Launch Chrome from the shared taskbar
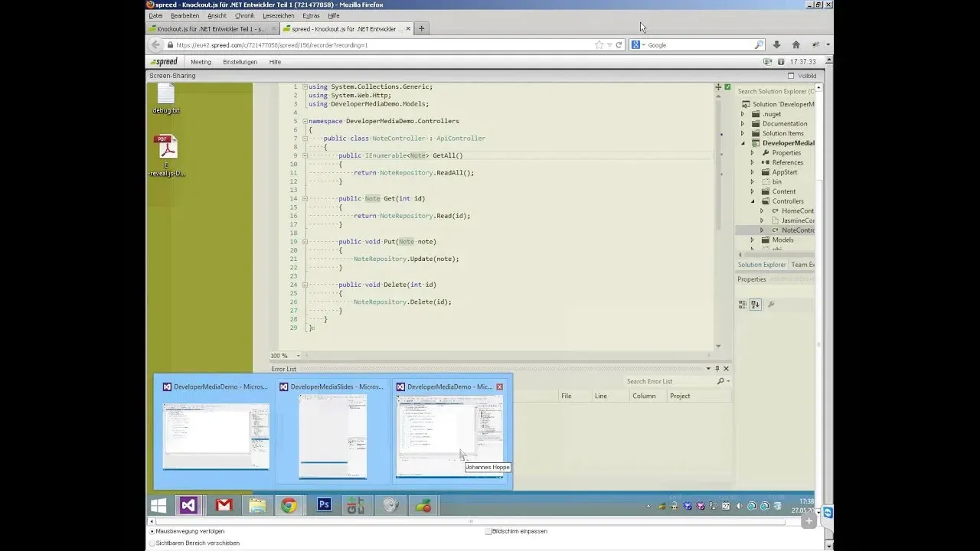Viewport: 980px width, 551px height. (289, 505)
